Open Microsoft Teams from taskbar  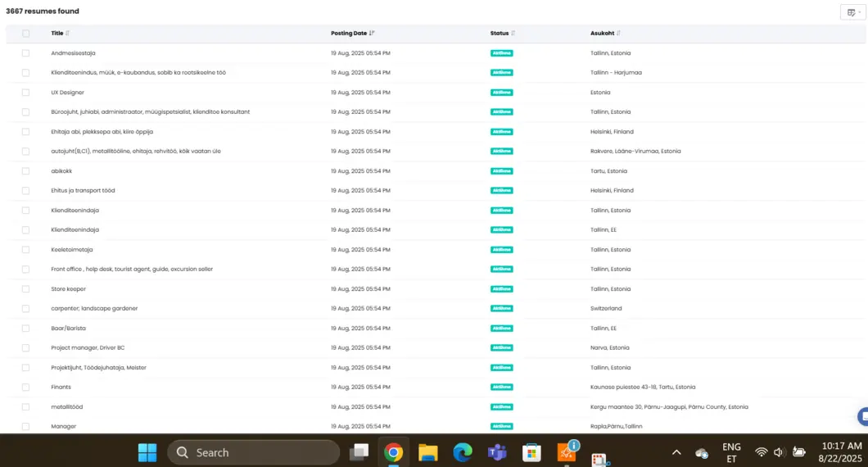click(497, 452)
